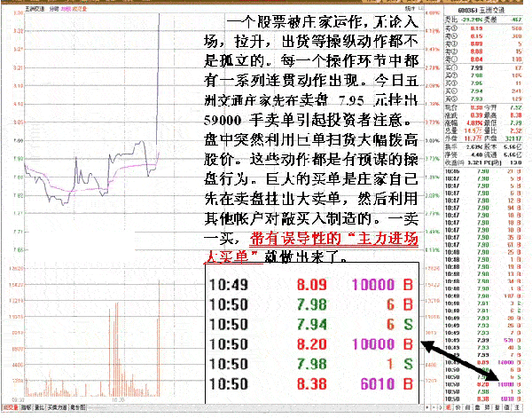This screenshot has height=418, width=532.
Task: Switch to the 值 tab
Action: 507,407
